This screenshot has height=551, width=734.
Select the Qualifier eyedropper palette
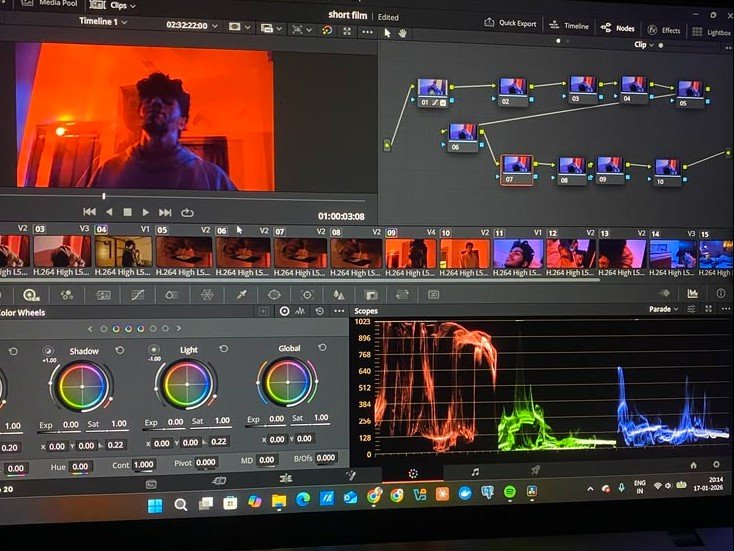[x=242, y=294]
